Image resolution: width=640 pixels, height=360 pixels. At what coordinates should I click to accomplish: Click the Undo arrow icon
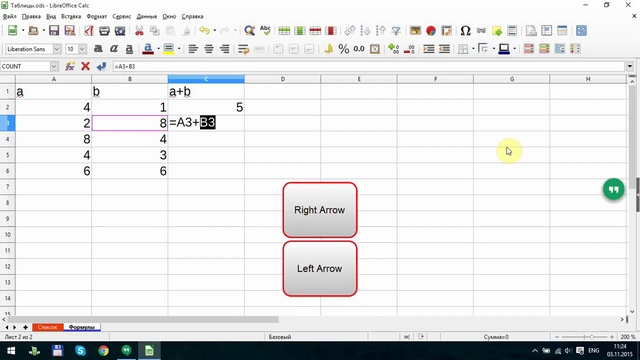tap(204, 31)
